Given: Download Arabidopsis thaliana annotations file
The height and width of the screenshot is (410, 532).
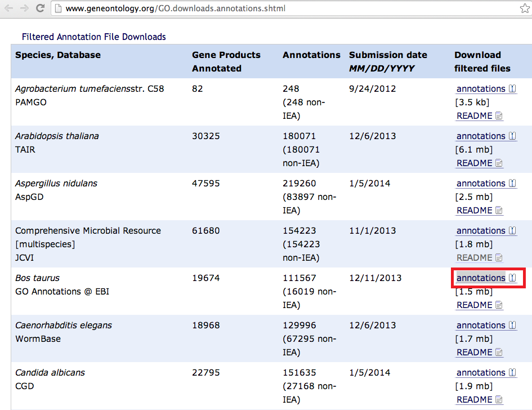Looking at the screenshot, I should coord(481,136).
